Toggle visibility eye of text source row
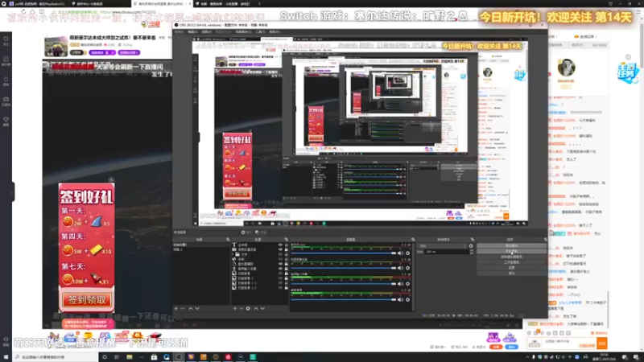The height and width of the screenshot is (362, 644). [280, 245]
